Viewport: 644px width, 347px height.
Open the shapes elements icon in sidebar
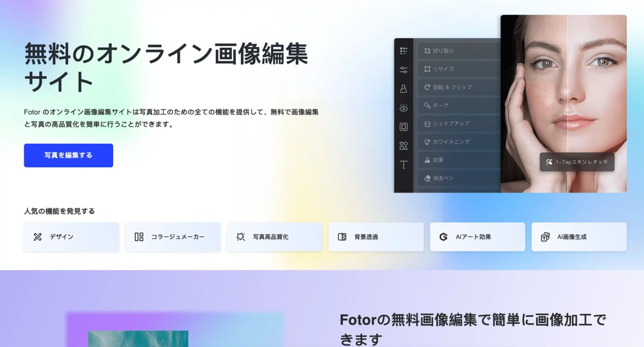pos(404,146)
